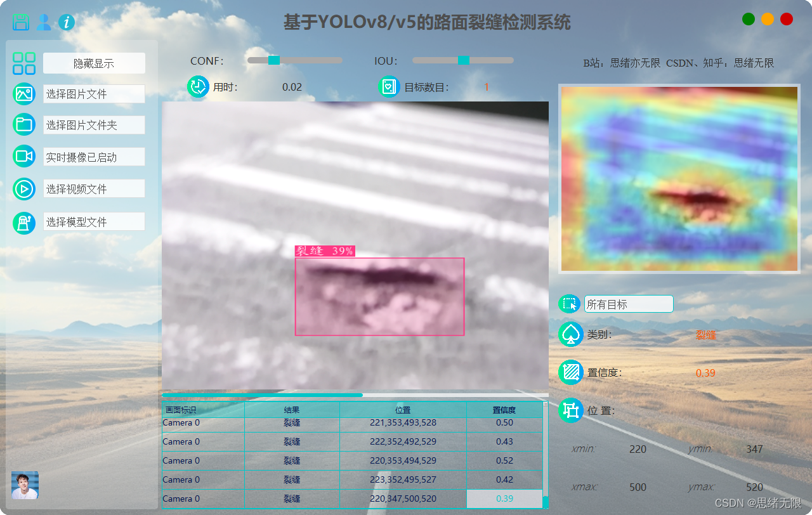Viewport: 812px width, 515px height.
Task: Toggle live camera via 实时摄像已启动
Action: coord(94,156)
